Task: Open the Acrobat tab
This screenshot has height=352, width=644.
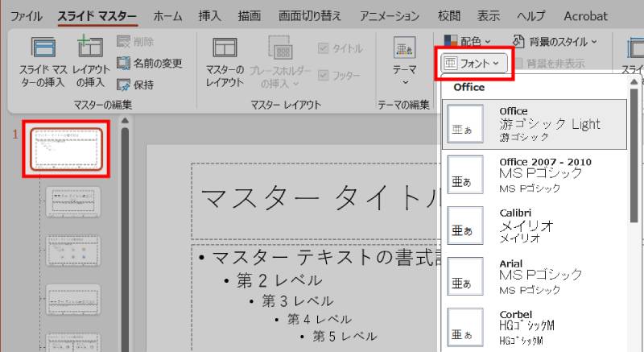Action: pyautogui.click(x=585, y=16)
